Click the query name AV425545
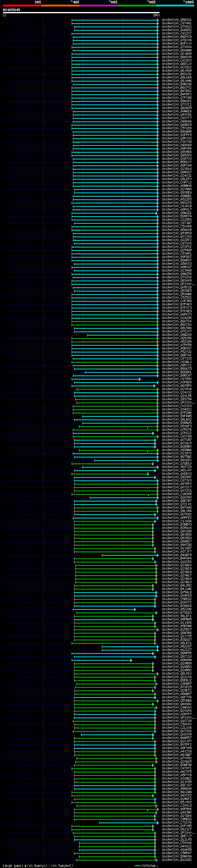Image resolution: width=197 pixels, height=868 pixels. tap(11, 10)
